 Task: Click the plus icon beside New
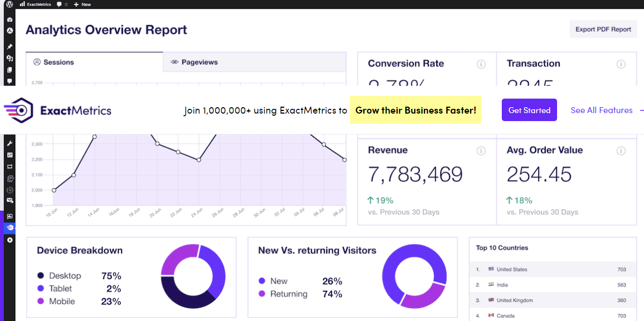point(76,4)
